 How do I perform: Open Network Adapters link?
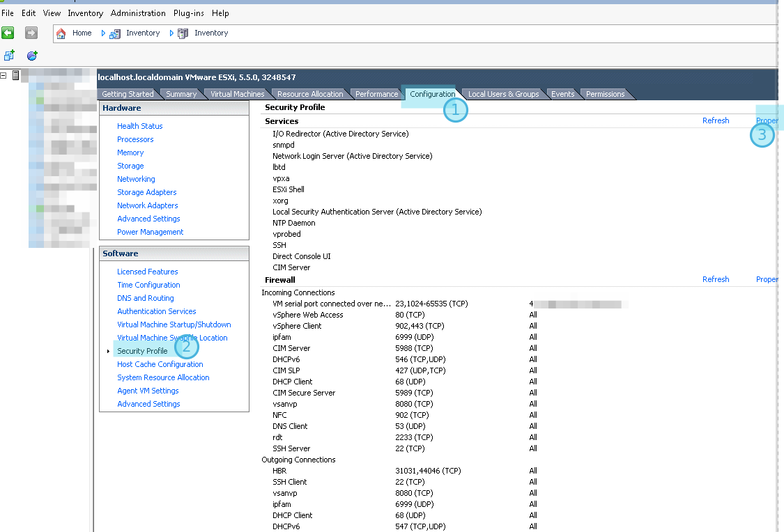(148, 205)
